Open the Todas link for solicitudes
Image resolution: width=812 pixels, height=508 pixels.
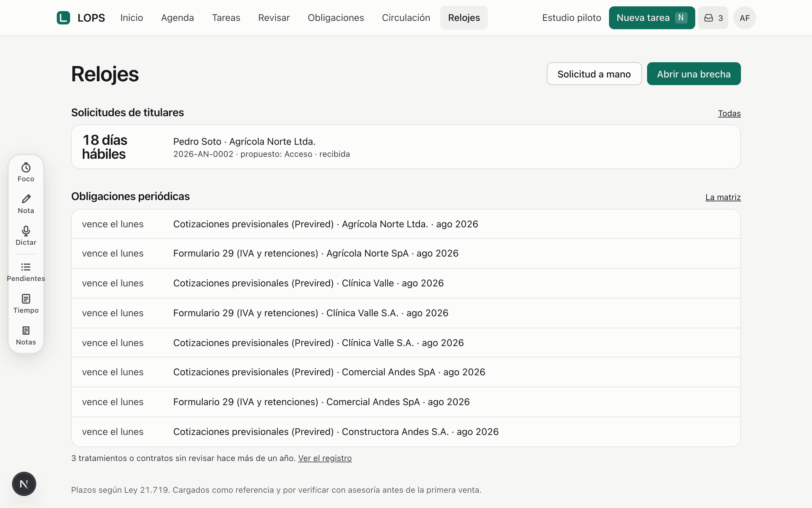tap(729, 113)
